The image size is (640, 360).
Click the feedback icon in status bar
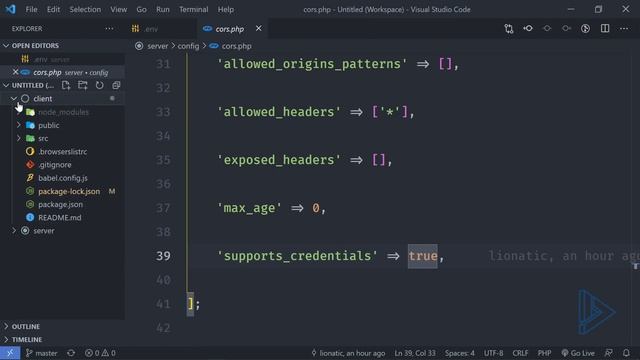(609, 353)
